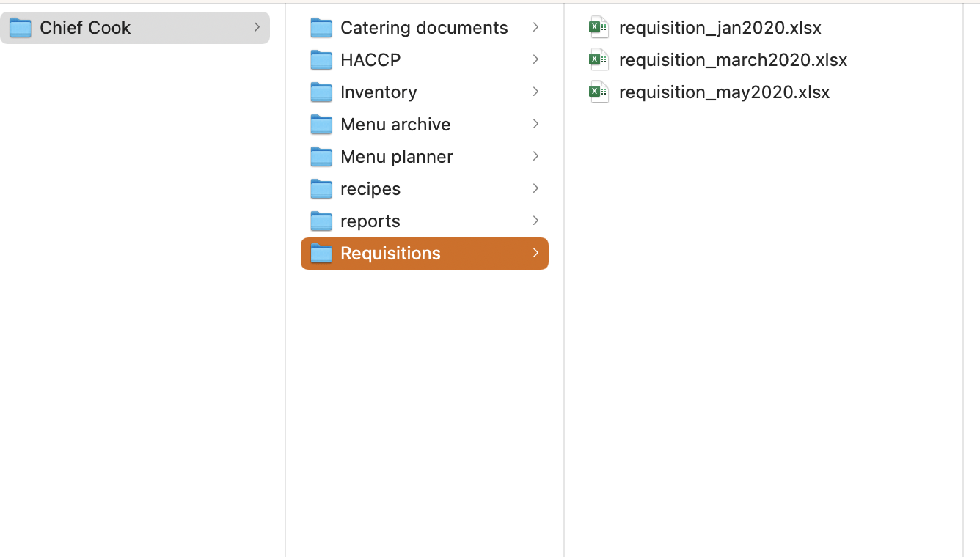Expand the Inventory folder chevron
980x557 pixels.
click(x=535, y=92)
